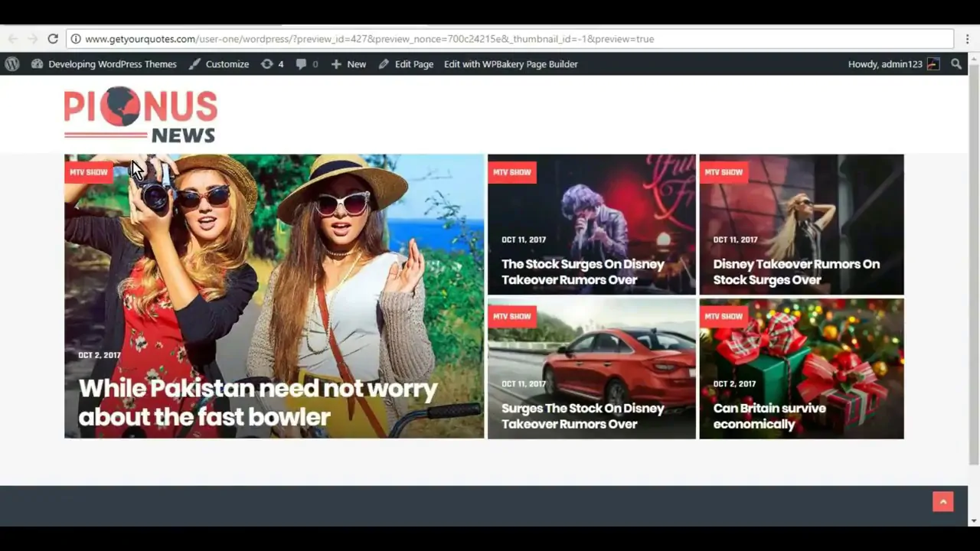
Task: Click OCT 2, 2017 date on Britain post
Action: tap(734, 383)
